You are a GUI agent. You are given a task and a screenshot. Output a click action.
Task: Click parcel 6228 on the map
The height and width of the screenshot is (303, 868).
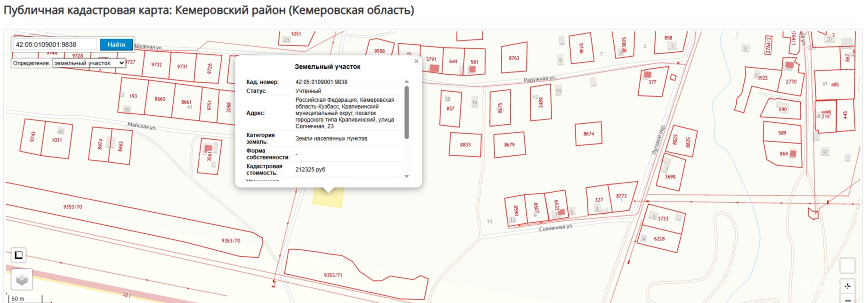659,239
